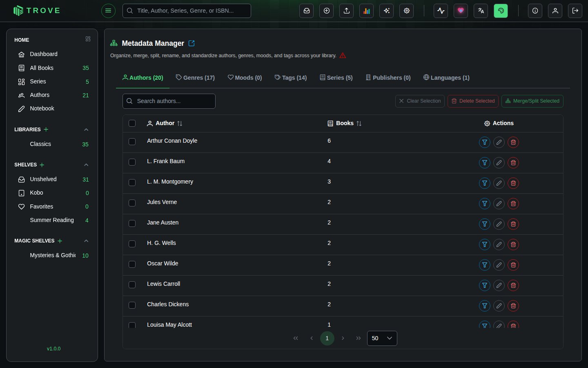Open All Books in the sidebar

pyautogui.click(x=52, y=68)
